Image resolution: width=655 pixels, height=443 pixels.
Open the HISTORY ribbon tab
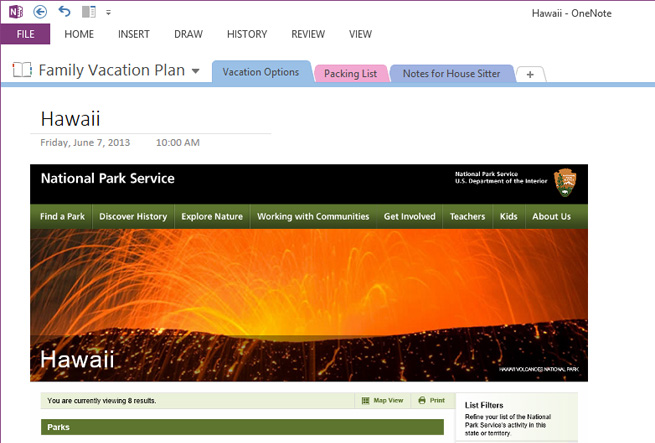click(247, 34)
